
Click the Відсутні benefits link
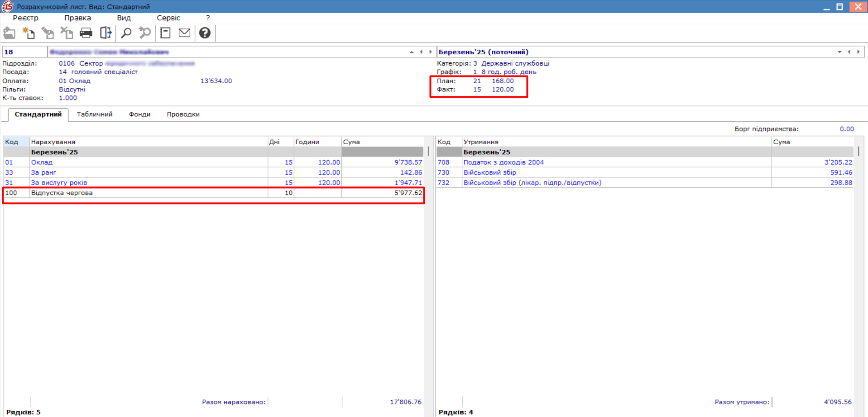(x=72, y=90)
